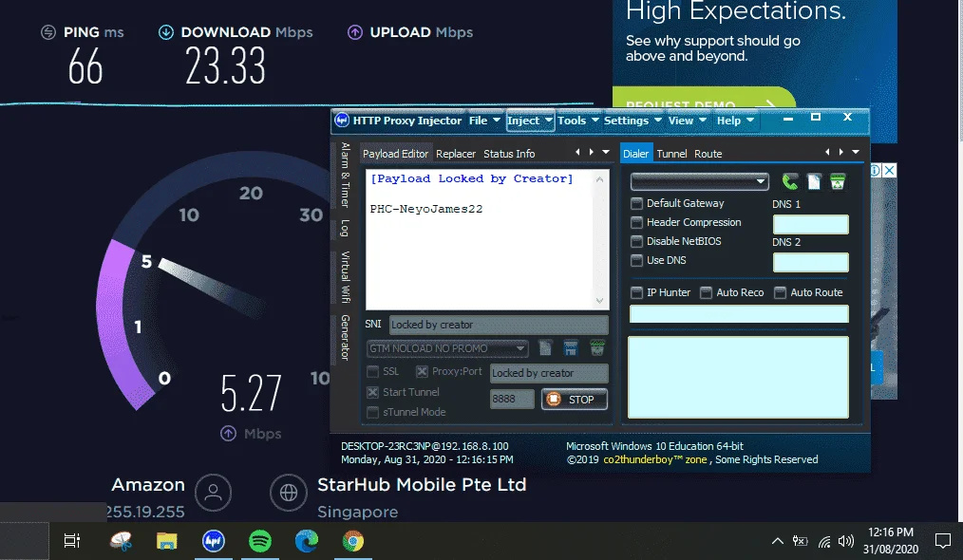This screenshot has width=963, height=560.
Task: Open the notification center icon
Action: 942,541
